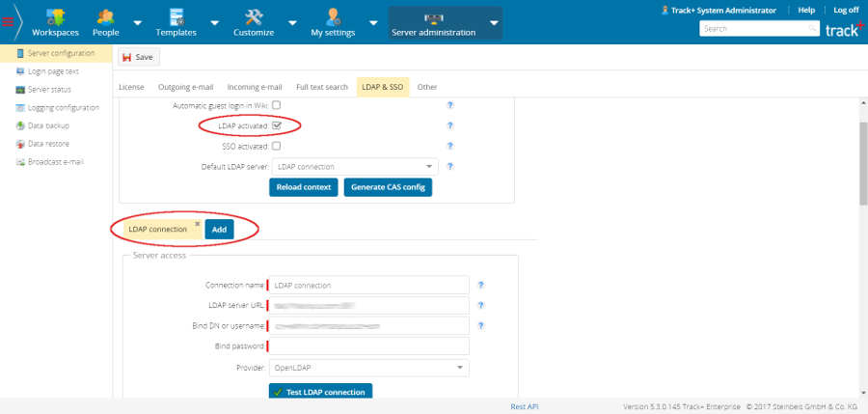Click help icon beside Connection name field
The height and width of the screenshot is (414, 868).
pos(480,285)
